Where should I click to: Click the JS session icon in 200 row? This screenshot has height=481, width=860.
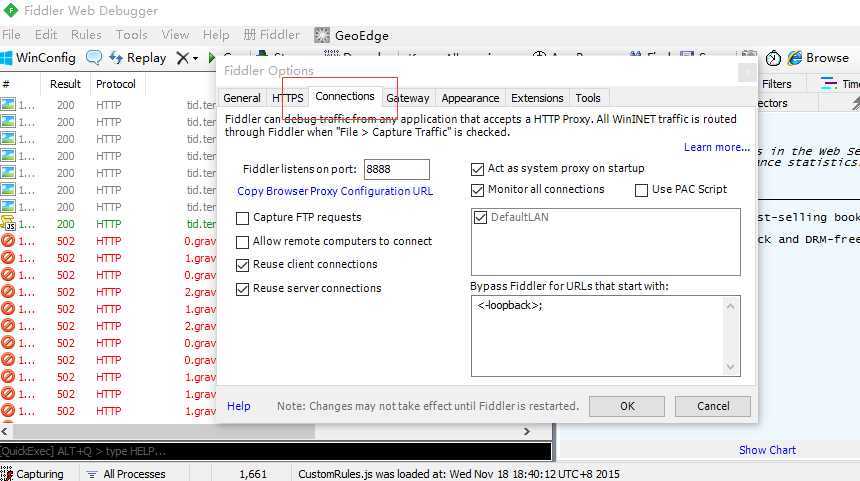[8, 224]
